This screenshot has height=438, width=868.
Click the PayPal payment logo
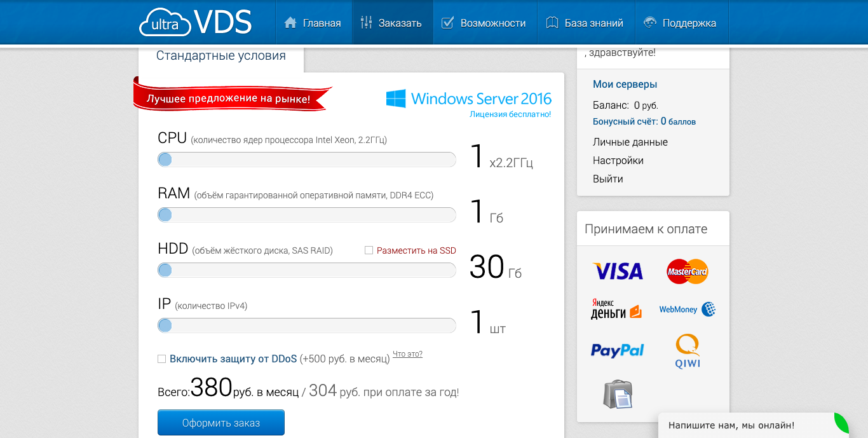click(618, 350)
